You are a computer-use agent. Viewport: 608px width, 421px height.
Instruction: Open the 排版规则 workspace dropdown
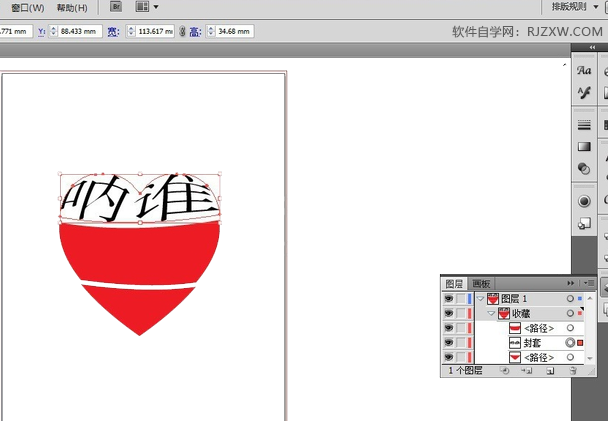tap(575, 7)
